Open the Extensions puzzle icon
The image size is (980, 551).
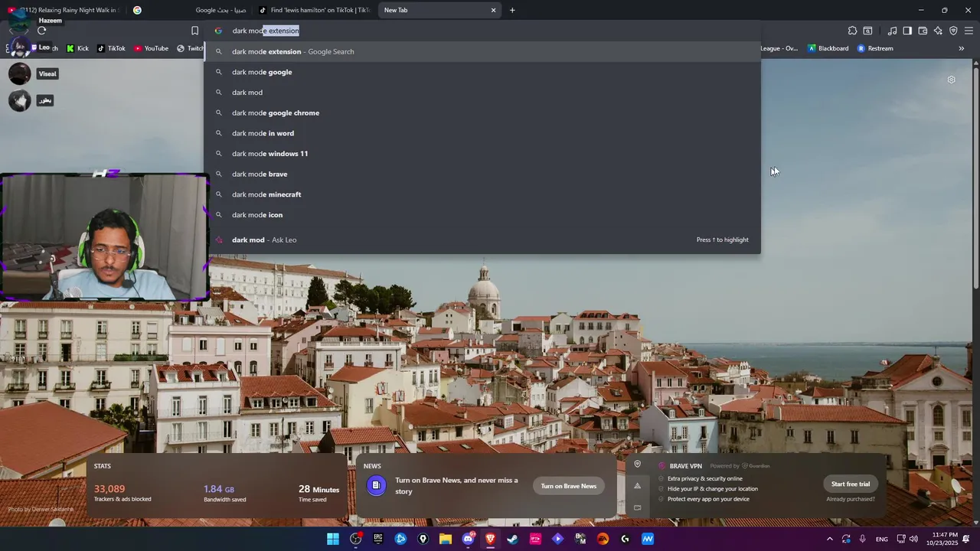click(852, 31)
